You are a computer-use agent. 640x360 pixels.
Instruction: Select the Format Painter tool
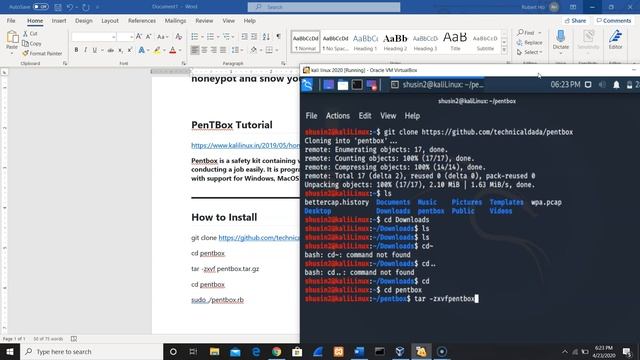coord(42,53)
